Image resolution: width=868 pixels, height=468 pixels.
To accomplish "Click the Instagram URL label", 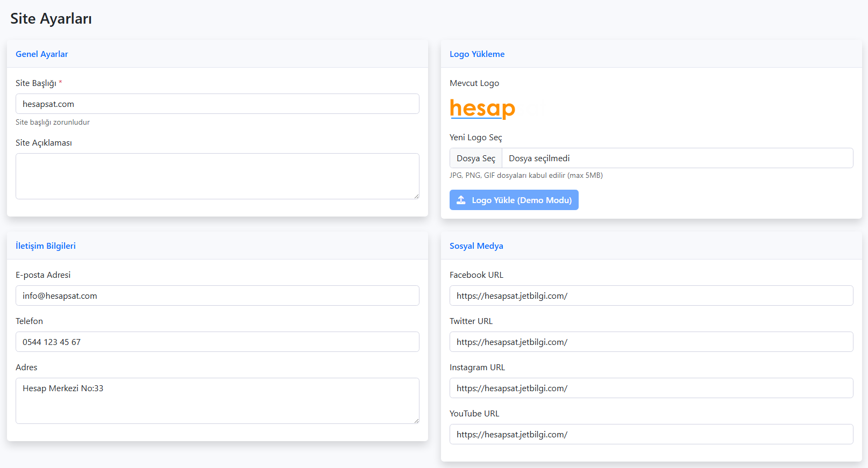I will [478, 367].
